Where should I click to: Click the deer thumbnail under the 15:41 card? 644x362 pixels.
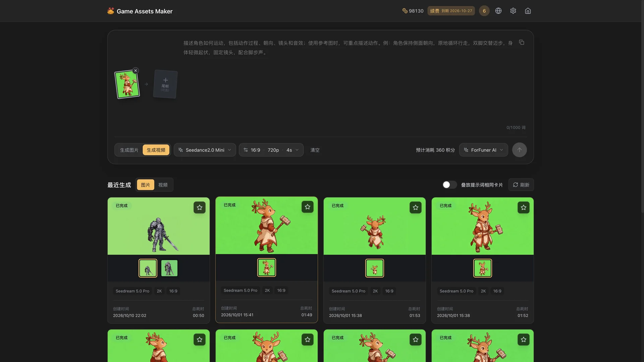pos(267,267)
